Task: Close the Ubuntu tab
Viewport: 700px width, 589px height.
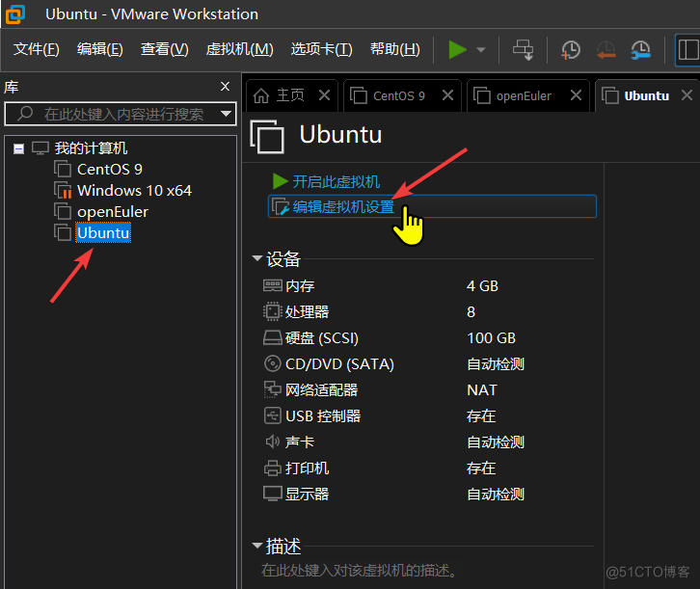Action: pyautogui.click(x=687, y=95)
